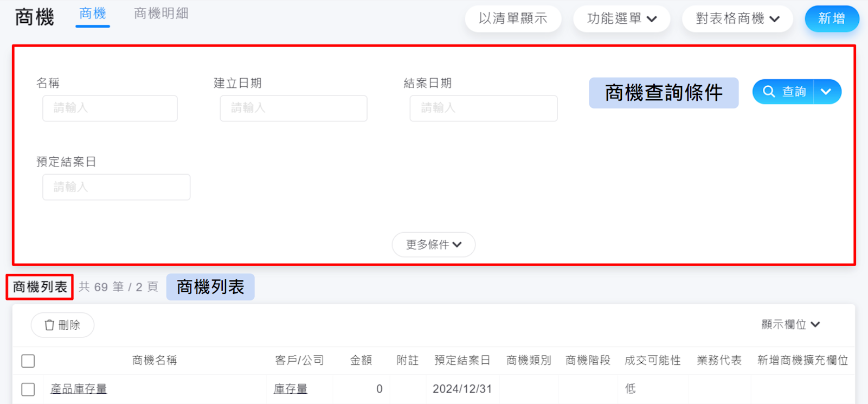
Task: Click the magnifier search icon
Action: click(x=769, y=92)
